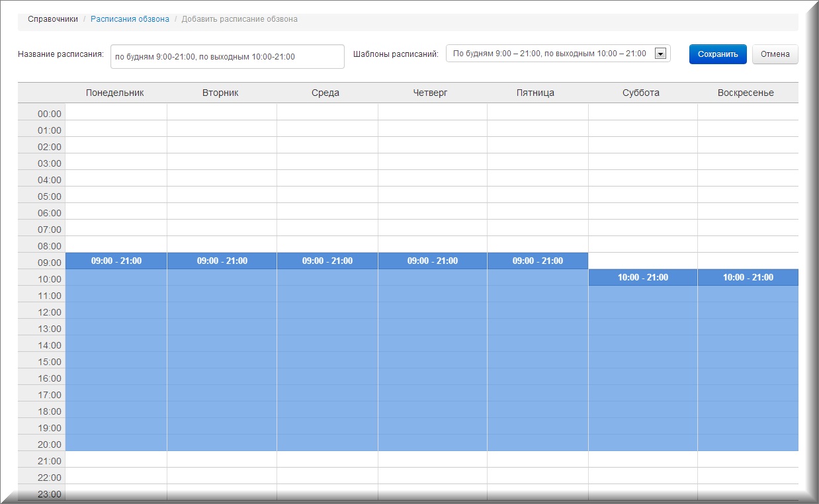
Task: Click the Понедельник column header
Action: (115, 93)
